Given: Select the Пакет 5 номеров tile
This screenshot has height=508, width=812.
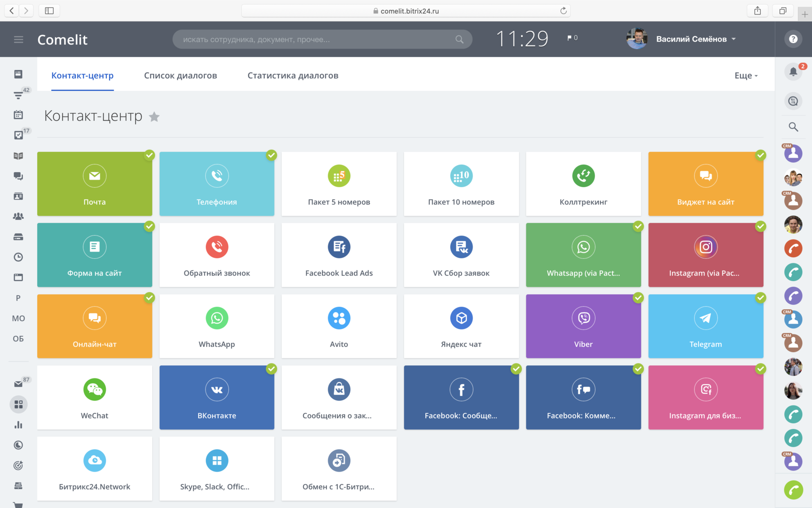Looking at the screenshot, I should [x=339, y=184].
